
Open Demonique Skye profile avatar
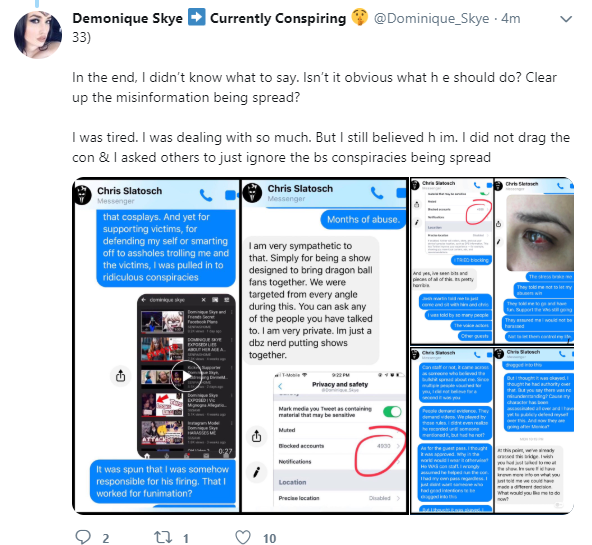(x=38, y=35)
